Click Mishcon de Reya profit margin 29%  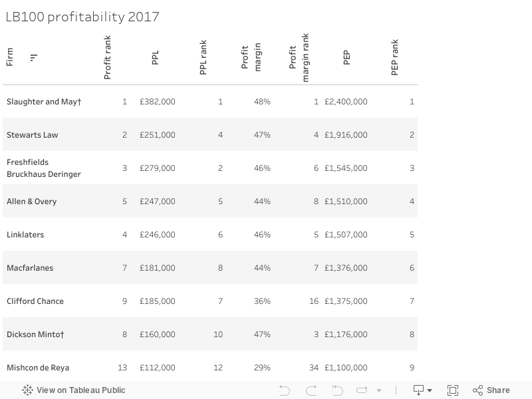(262, 368)
